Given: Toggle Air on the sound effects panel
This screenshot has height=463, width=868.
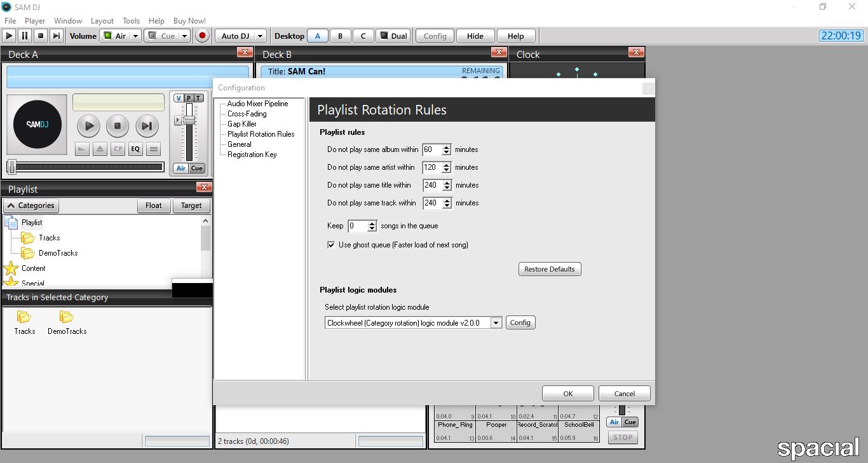Looking at the screenshot, I should [614, 422].
